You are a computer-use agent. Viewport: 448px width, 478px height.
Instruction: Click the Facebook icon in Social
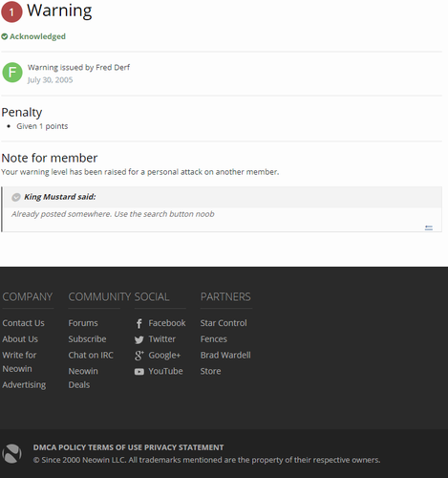[x=139, y=323]
